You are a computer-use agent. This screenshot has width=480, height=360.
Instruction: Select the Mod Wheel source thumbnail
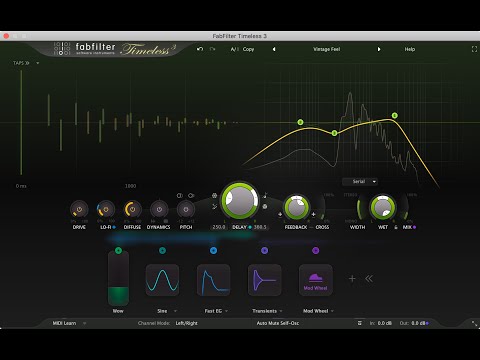316,280
